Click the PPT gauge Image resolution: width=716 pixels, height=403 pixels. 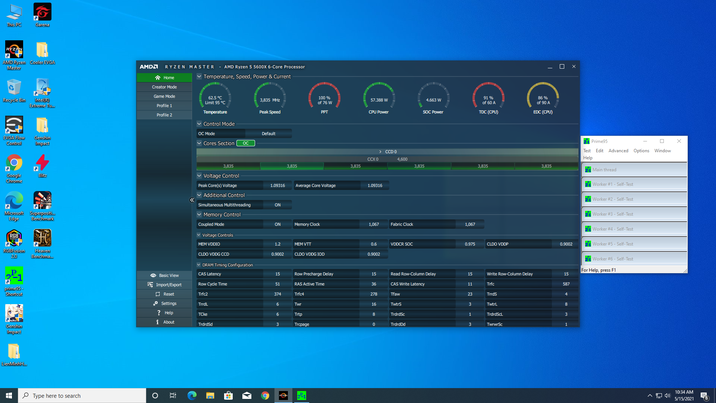324,98
